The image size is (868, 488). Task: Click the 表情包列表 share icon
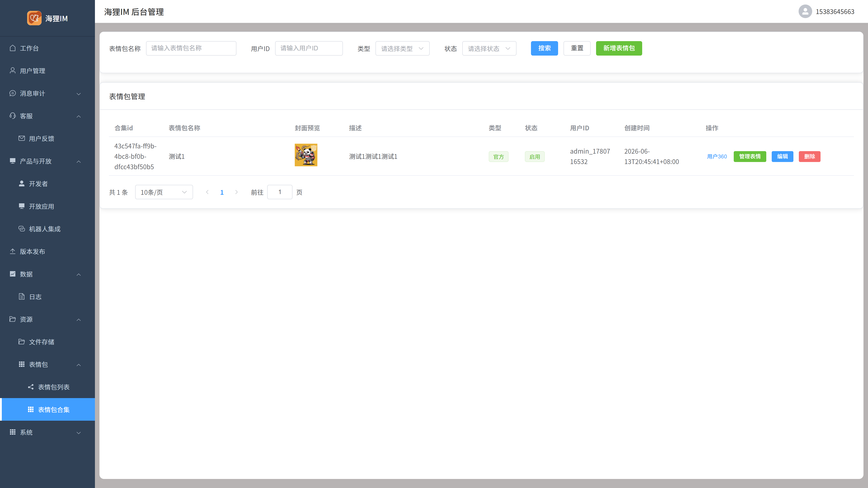click(x=31, y=387)
